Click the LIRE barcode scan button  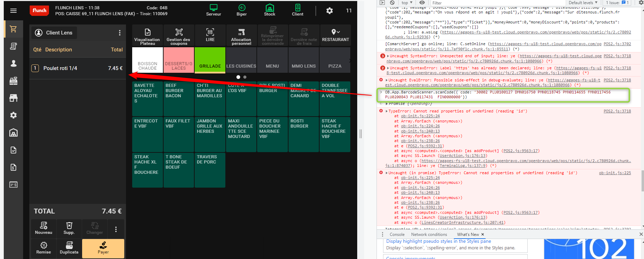210,35
